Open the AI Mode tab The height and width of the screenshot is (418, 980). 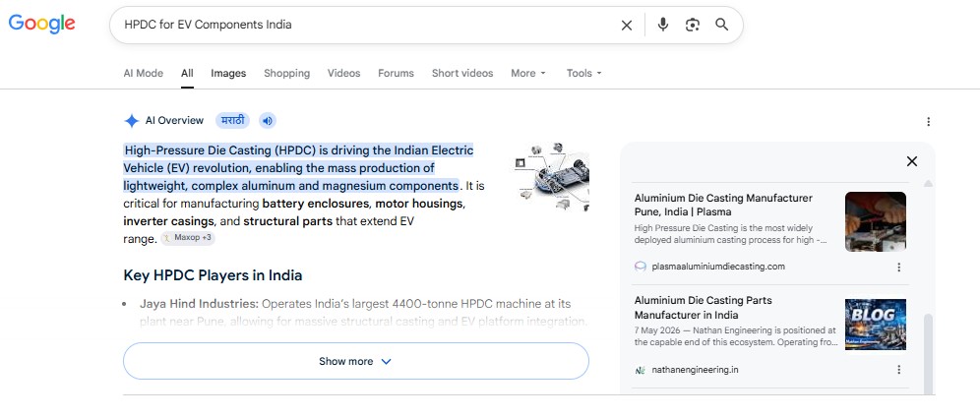pos(143,73)
